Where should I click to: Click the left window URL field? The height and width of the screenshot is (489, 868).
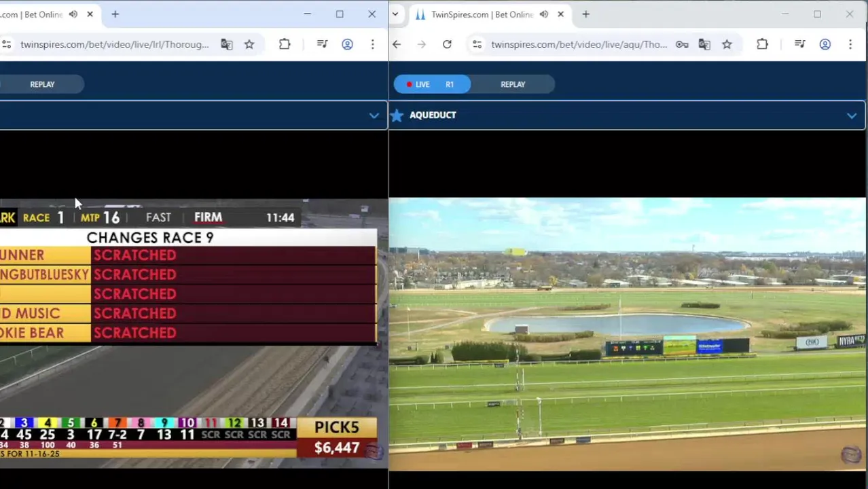[x=114, y=44]
